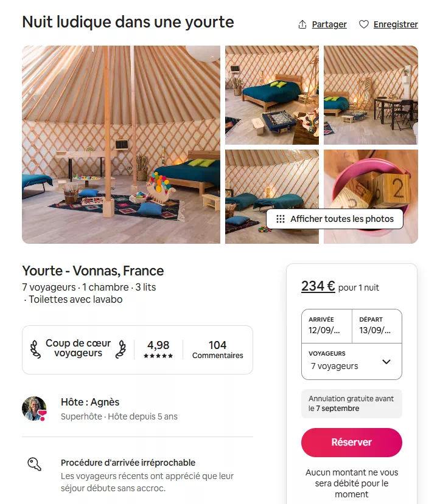Click the 234 € price link
The image size is (440, 504).
pos(318,286)
